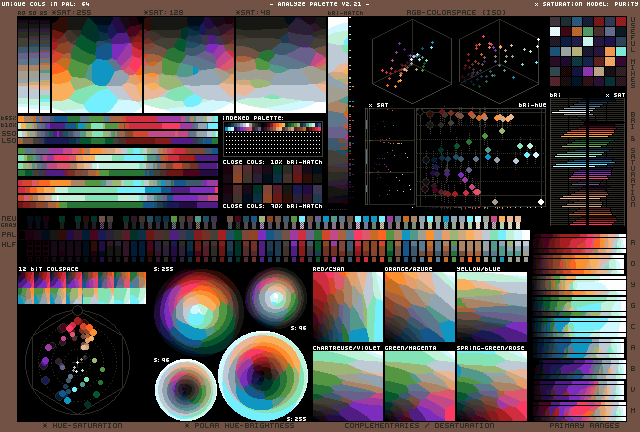Select the hue-saturation hexagon plot
This screenshot has height=432, width=640.
pos(78,361)
